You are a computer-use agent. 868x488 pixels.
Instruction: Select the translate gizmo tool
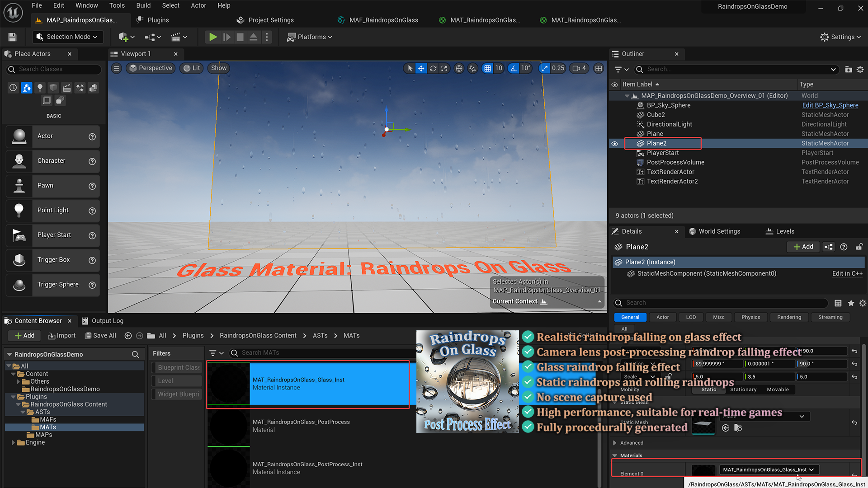coord(421,68)
